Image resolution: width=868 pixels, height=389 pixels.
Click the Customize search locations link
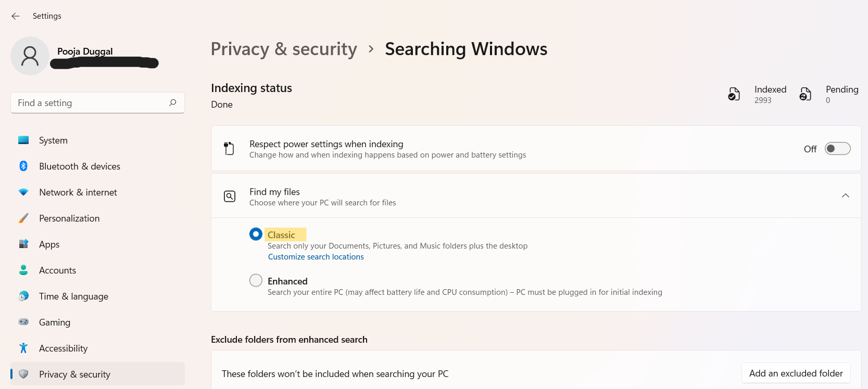tap(316, 257)
